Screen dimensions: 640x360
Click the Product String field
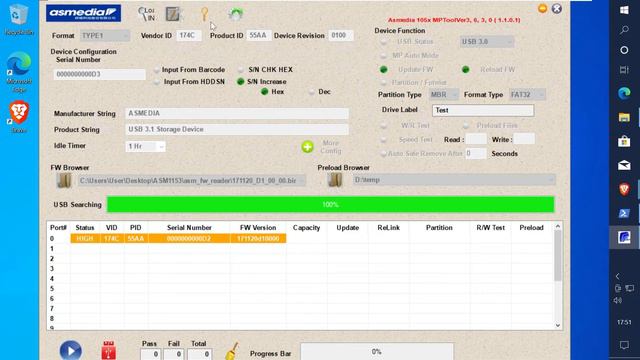[x=237, y=129]
